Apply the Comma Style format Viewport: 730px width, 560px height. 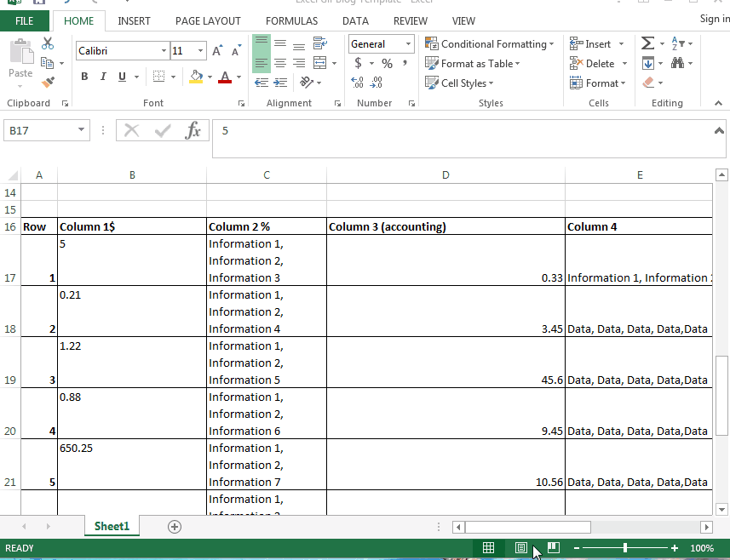coord(405,63)
